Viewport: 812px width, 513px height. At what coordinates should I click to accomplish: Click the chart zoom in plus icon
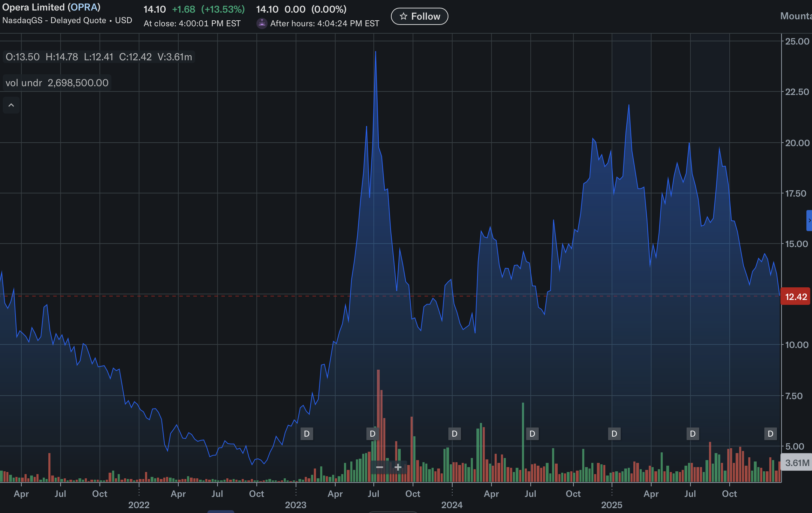(398, 467)
